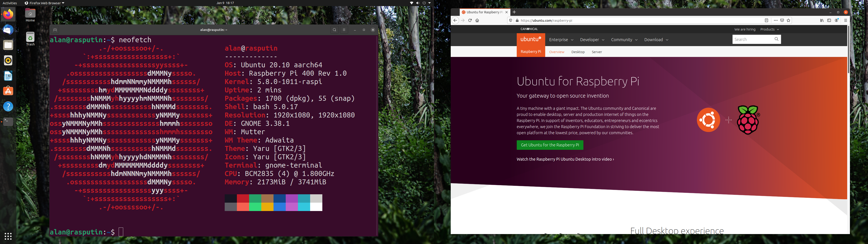Click the purple swatch in neofetch palette
This screenshot has width=868, height=244.
292,199
